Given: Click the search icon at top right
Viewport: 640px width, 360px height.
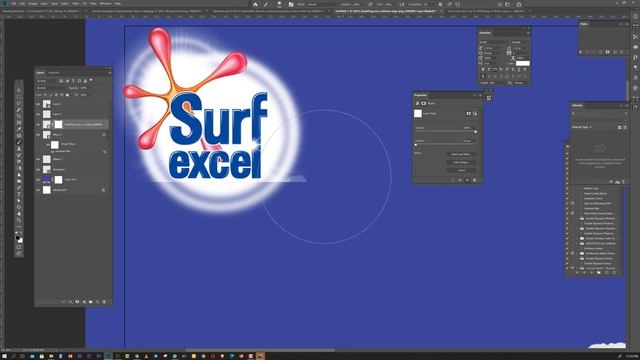Looking at the screenshot, I should [x=500, y=4].
